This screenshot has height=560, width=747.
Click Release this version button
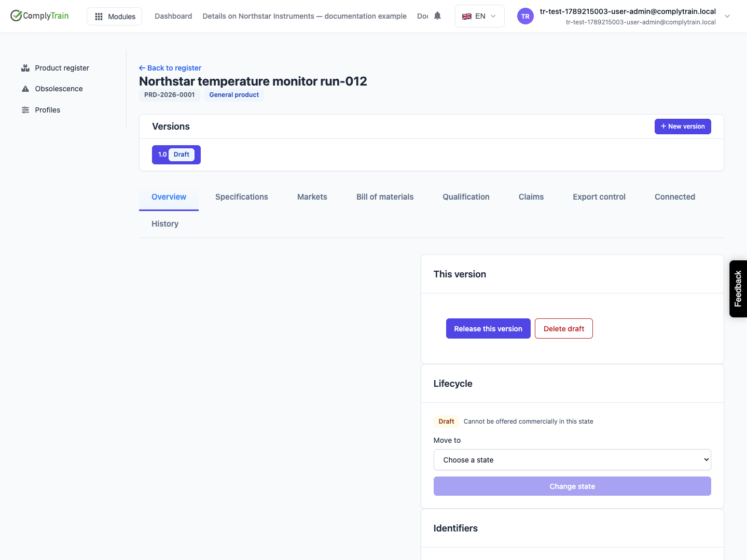click(x=488, y=329)
